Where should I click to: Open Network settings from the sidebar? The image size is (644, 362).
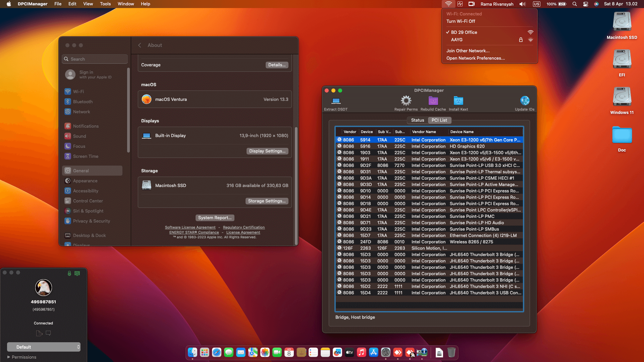coord(82,112)
